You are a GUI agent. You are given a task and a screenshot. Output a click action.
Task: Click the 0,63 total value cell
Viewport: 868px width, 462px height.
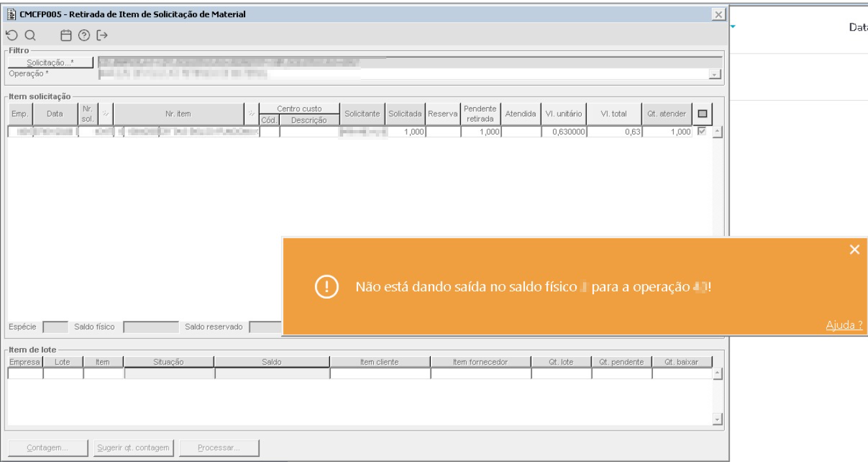[614, 131]
